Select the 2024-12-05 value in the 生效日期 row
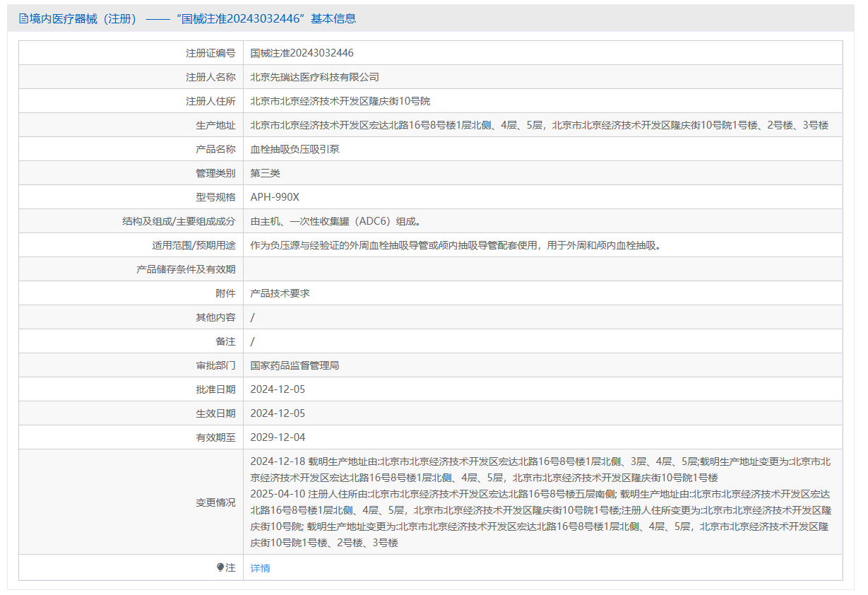 point(278,413)
